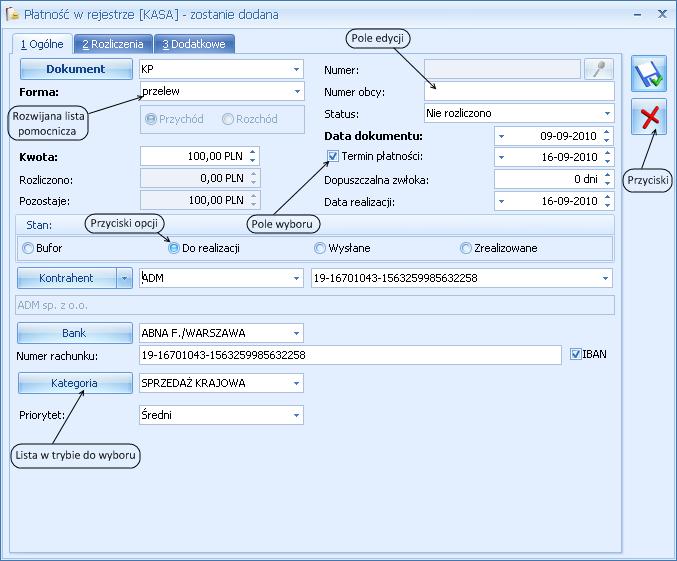Click the Kontrahent button
Viewport: 677px width, 561px height.
(66, 278)
